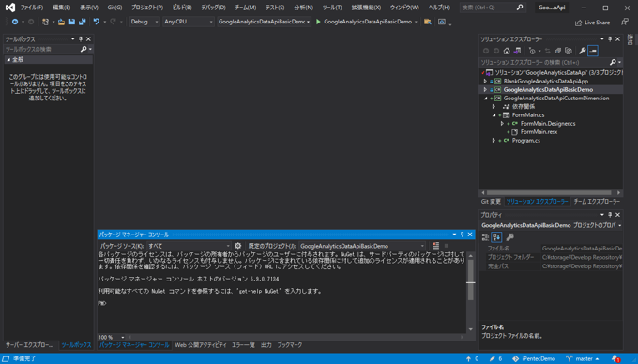
Task: Open the Debug configuration dropdown
Action: pyautogui.click(x=144, y=22)
